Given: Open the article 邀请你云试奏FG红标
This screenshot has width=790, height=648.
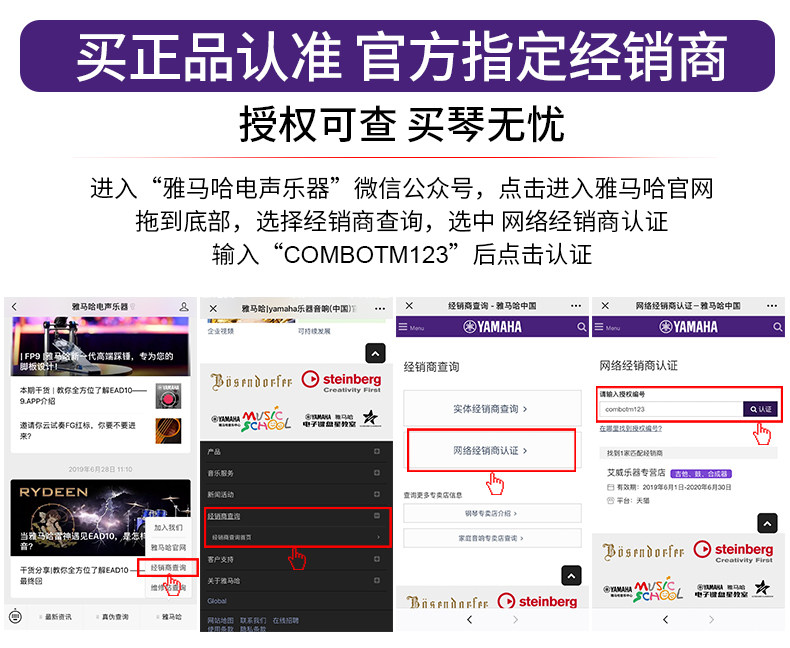Looking at the screenshot, I should point(100,431).
